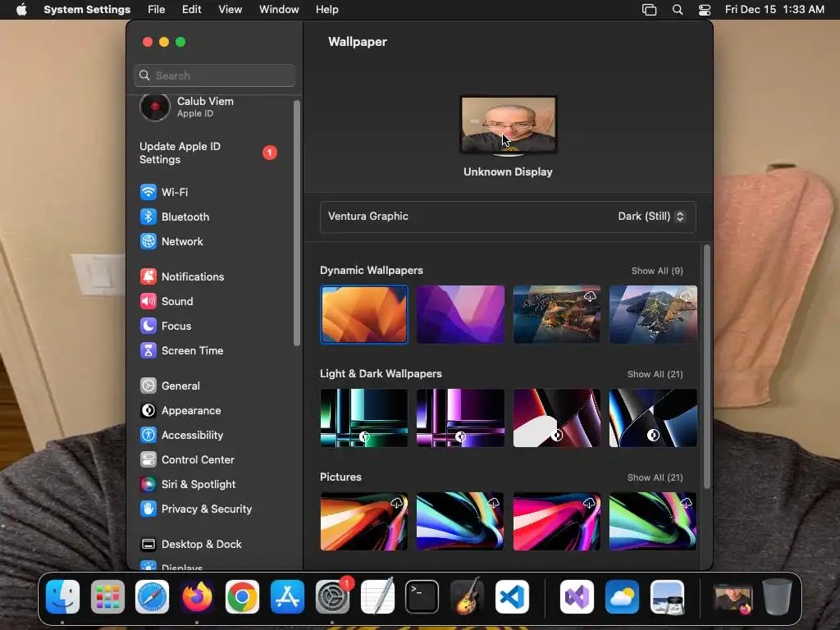
Task: Open System Settings icon in Dock
Action: pyautogui.click(x=333, y=597)
